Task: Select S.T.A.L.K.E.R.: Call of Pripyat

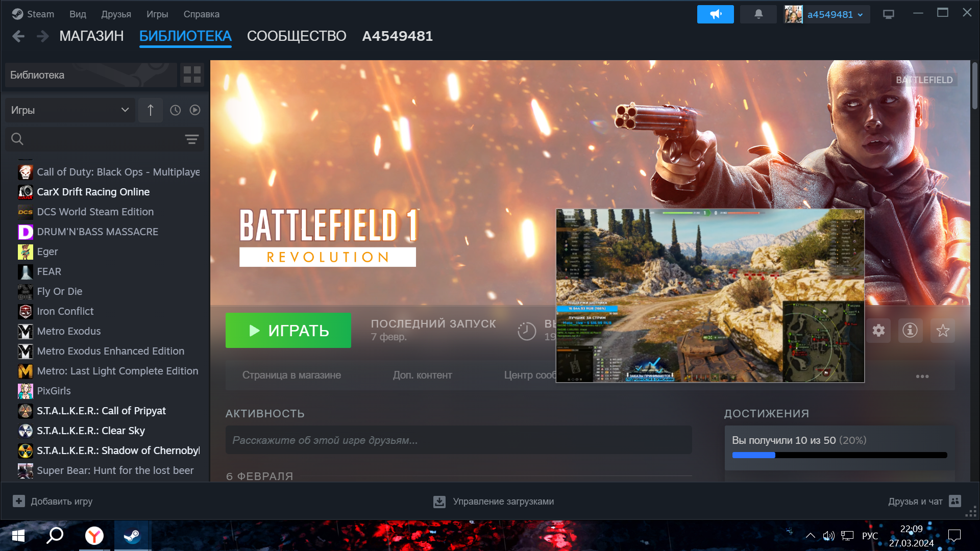Action: coord(101,411)
